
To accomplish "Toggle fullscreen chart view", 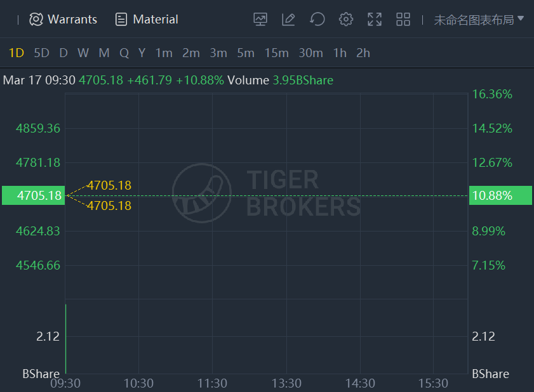I will 375,20.
